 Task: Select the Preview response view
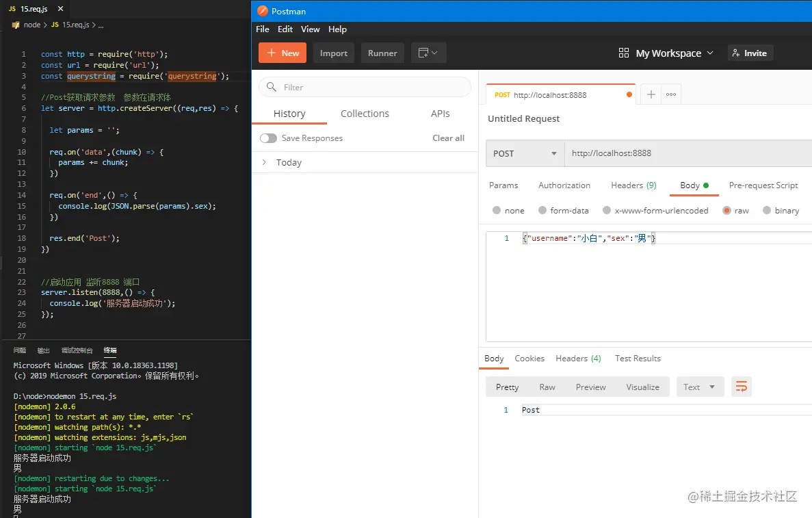590,387
